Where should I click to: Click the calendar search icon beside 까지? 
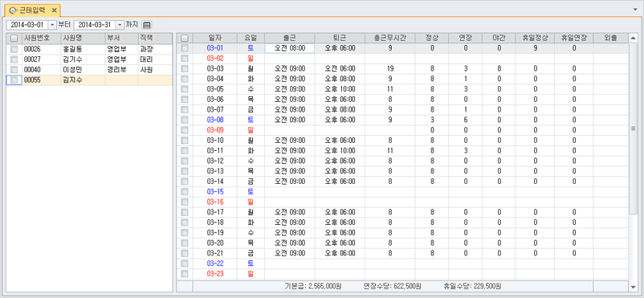147,25
